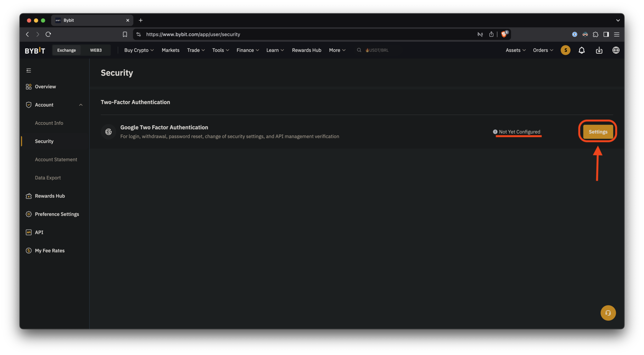Open the Markets menu item
The height and width of the screenshot is (355, 644).
pos(170,50)
